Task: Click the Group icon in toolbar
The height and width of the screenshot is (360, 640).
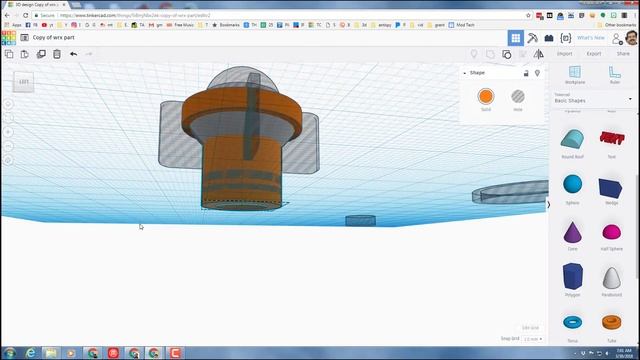Action: 490,54
